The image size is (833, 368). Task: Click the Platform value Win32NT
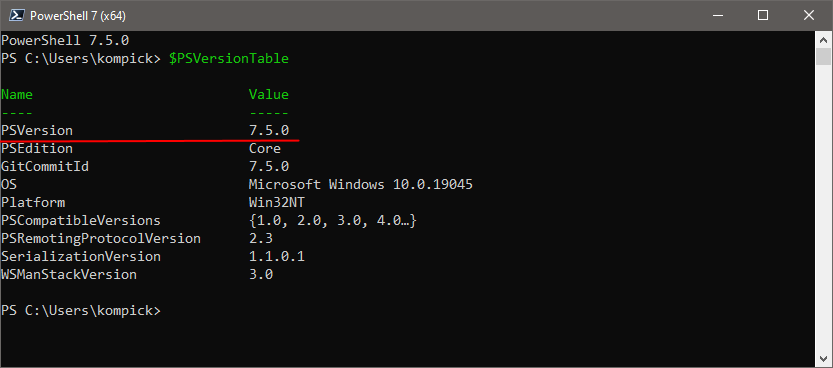(x=277, y=203)
